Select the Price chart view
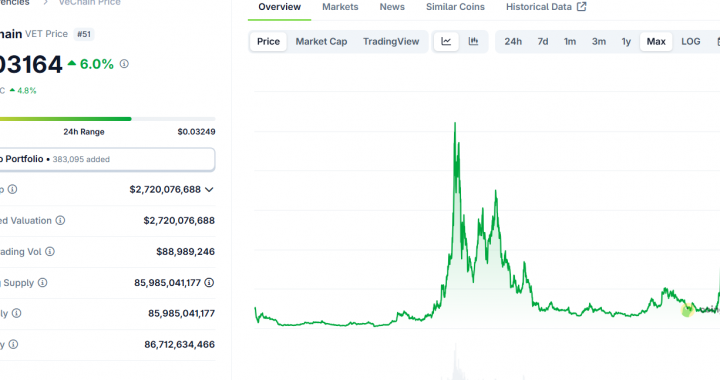 [x=268, y=41]
